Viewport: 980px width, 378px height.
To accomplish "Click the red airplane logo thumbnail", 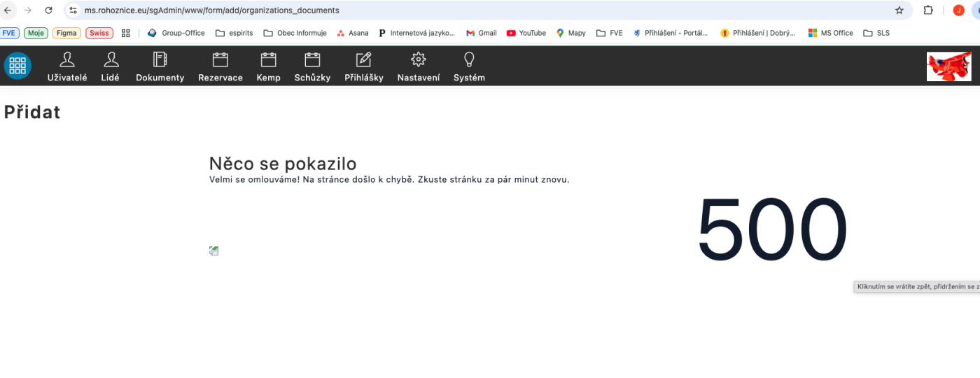I will coord(948,66).
